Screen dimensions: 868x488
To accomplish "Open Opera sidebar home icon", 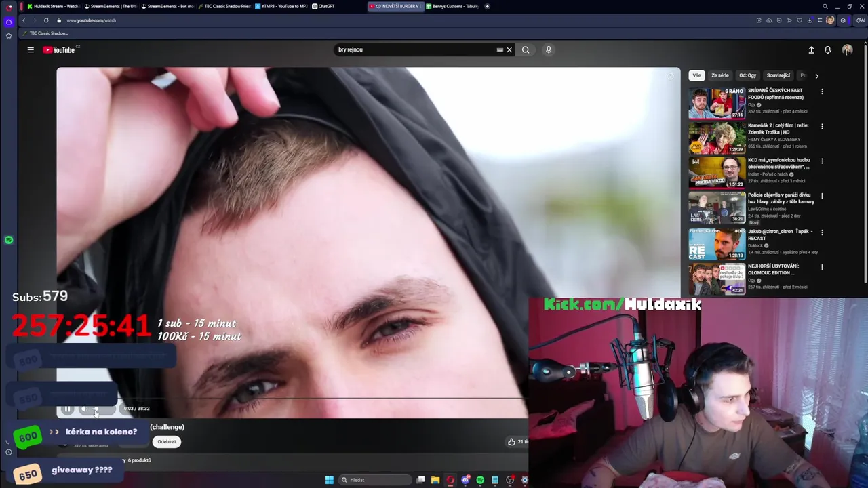I will pyautogui.click(x=9, y=22).
